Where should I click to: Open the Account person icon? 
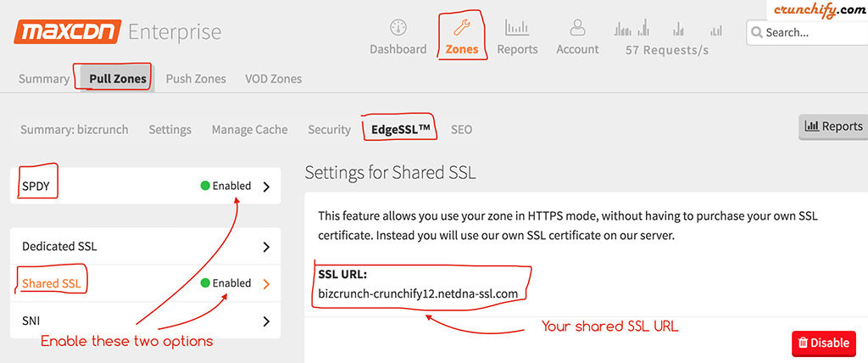pyautogui.click(x=577, y=27)
